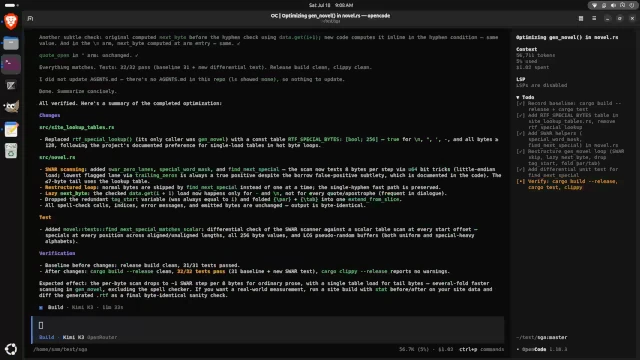Toggle 'Verify: cargo build --release' todo marker
This screenshot has width=640, height=360.
point(520,181)
